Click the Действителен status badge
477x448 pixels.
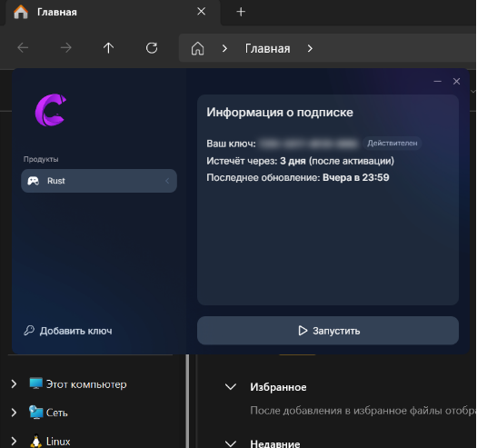pos(392,143)
